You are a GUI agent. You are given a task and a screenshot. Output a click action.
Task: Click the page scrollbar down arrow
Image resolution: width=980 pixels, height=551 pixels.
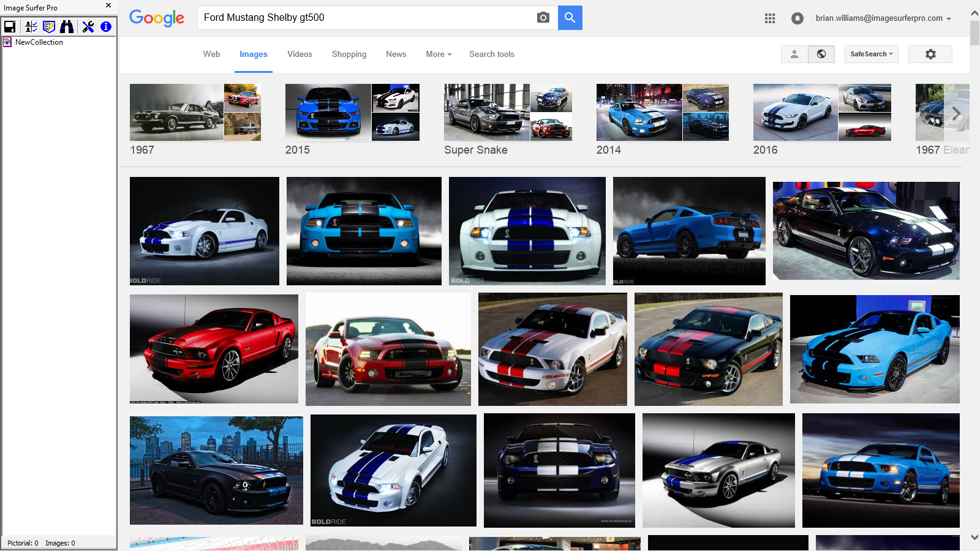tap(974, 537)
